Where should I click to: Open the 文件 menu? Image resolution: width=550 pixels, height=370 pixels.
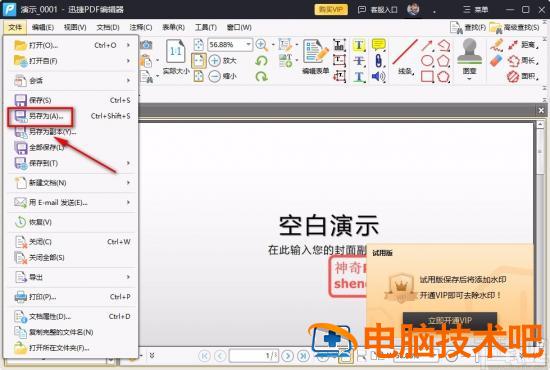pyautogui.click(x=15, y=27)
